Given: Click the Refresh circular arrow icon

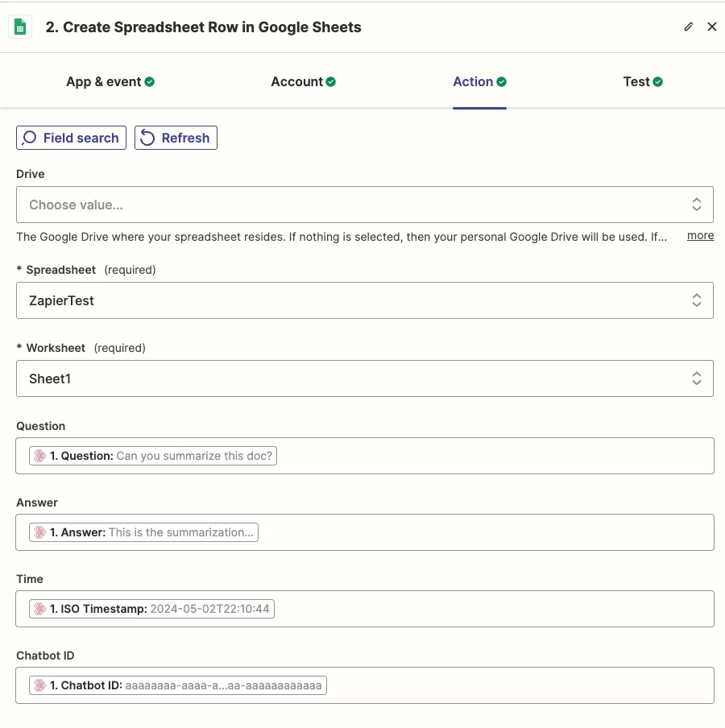Looking at the screenshot, I should (147, 138).
